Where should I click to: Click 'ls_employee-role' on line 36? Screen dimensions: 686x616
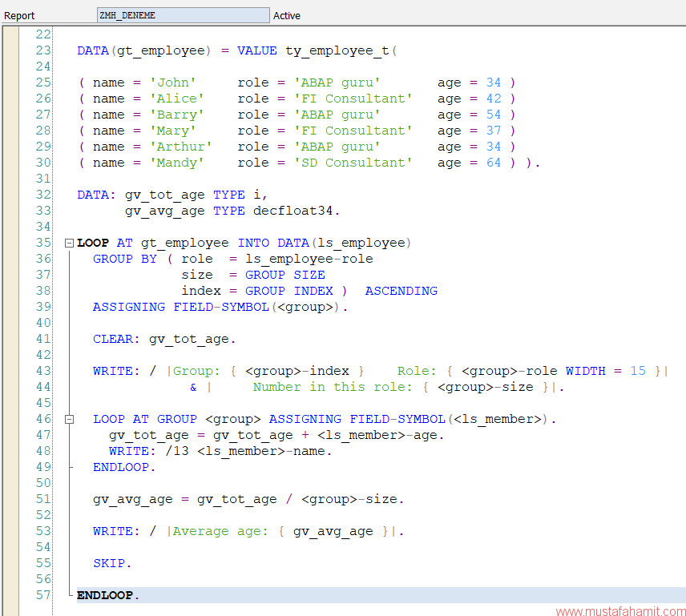pyautogui.click(x=309, y=260)
